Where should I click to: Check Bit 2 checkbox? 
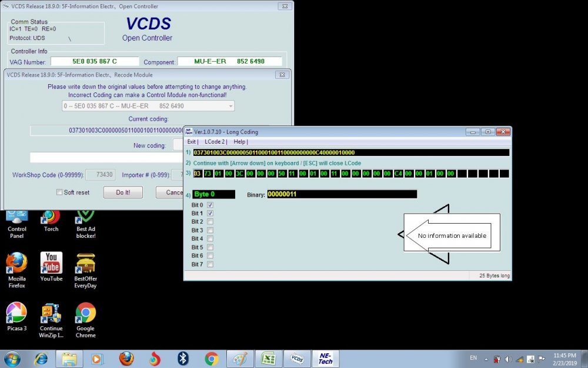click(210, 221)
